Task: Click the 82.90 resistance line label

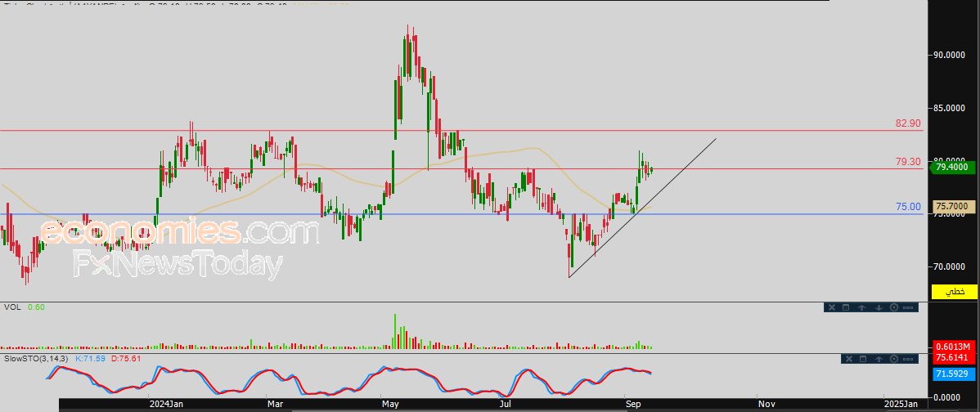Action: pos(908,123)
